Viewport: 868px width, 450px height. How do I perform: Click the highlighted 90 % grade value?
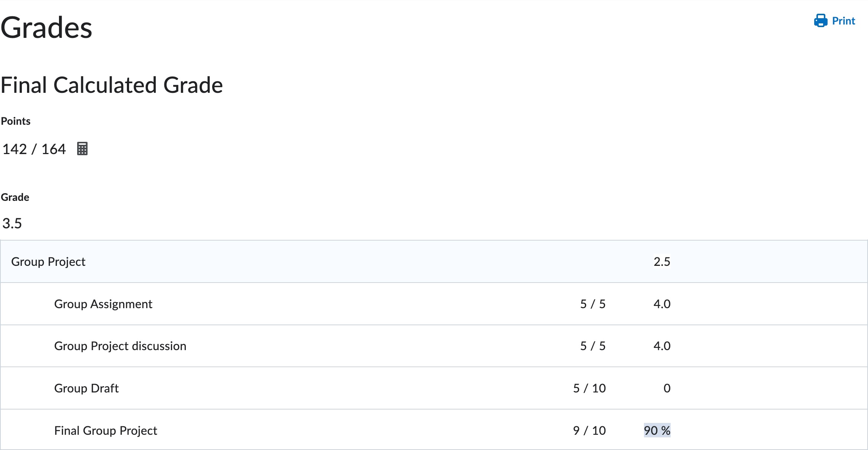click(x=657, y=430)
